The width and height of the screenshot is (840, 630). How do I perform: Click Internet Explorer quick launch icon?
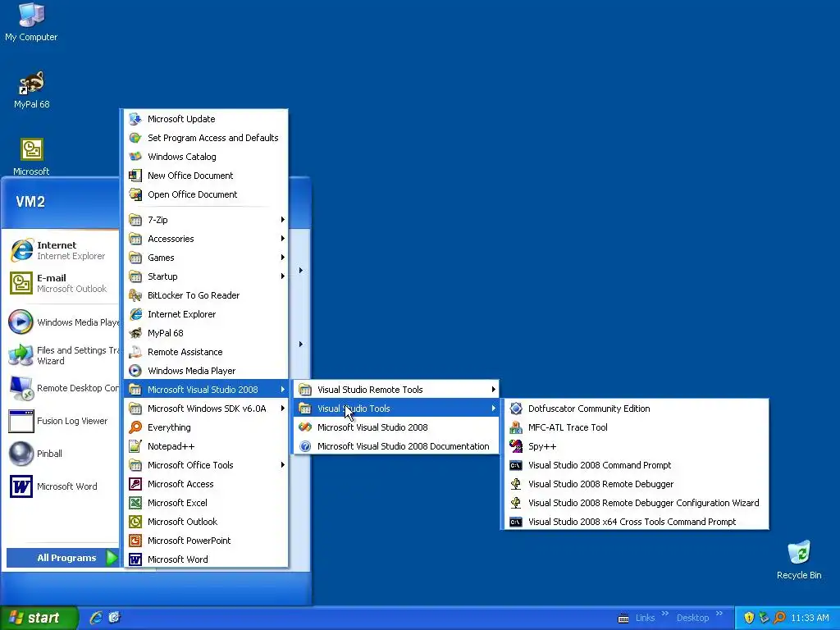(96, 618)
